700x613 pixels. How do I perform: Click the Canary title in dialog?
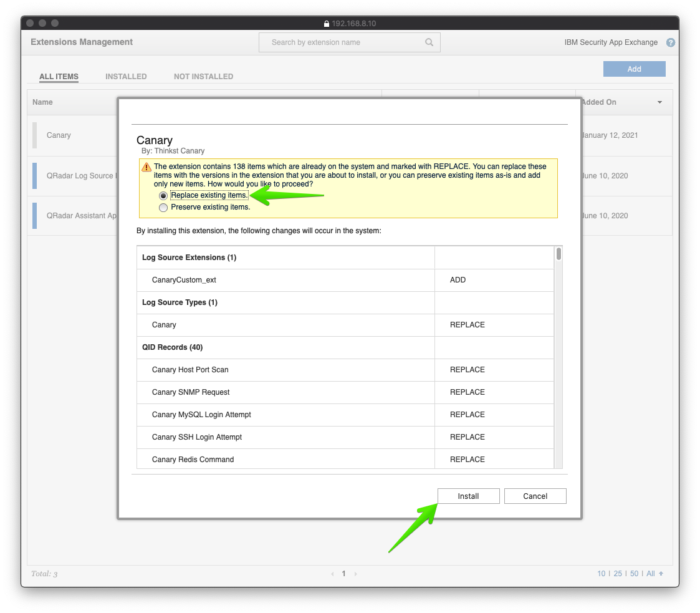point(155,140)
